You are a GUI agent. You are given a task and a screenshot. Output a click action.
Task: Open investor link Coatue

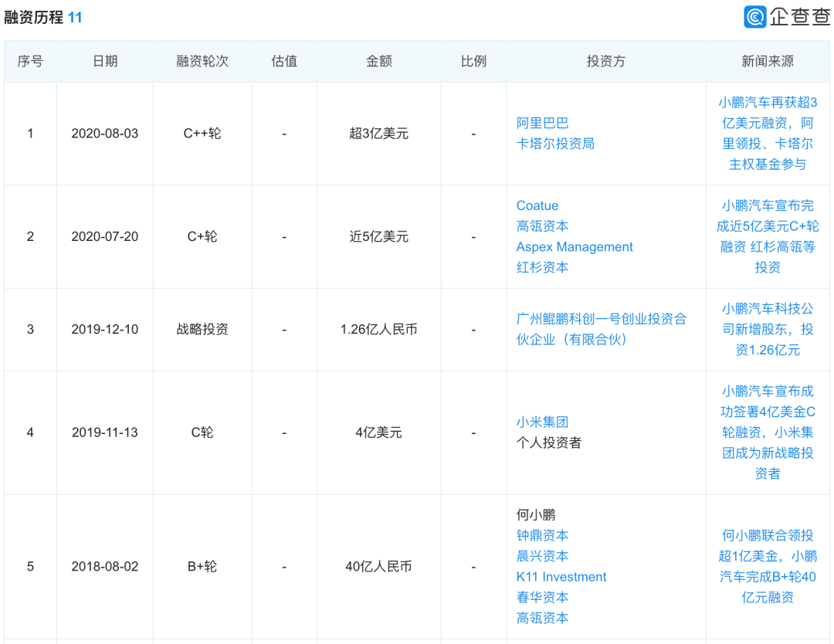pyautogui.click(x=537, y=205)
